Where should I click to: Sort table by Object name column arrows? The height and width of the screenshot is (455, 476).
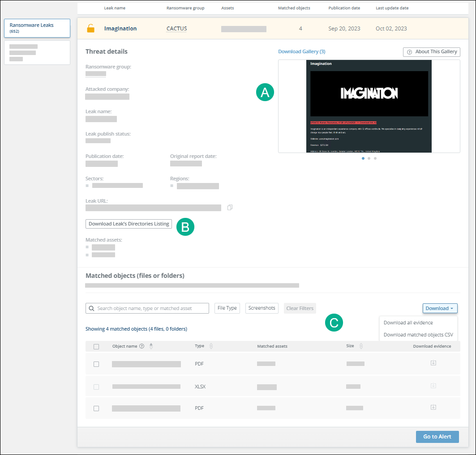(151, 346)
